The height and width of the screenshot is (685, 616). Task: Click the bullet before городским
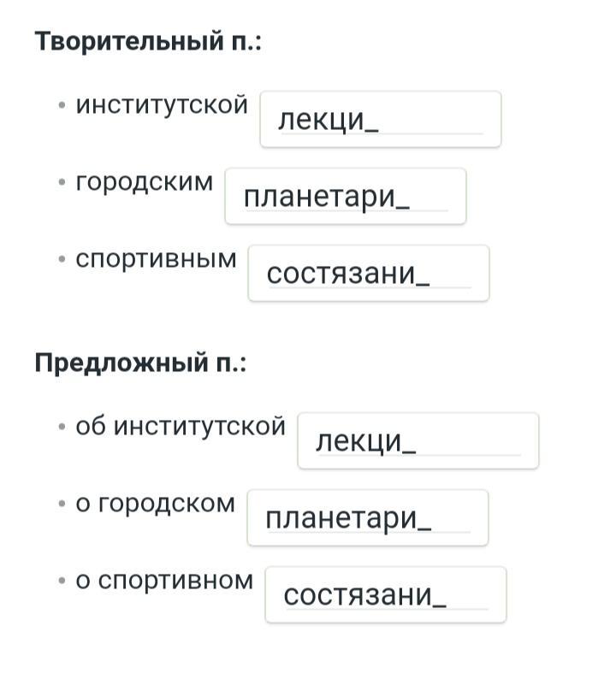[x=62, y=182]
